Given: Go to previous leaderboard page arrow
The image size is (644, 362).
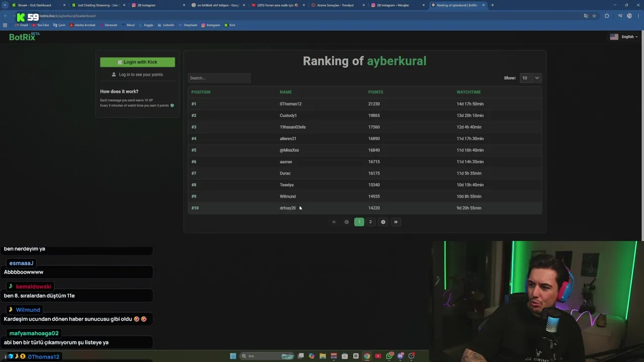Looking at the screenshot, I should click(x=346, y=222).
